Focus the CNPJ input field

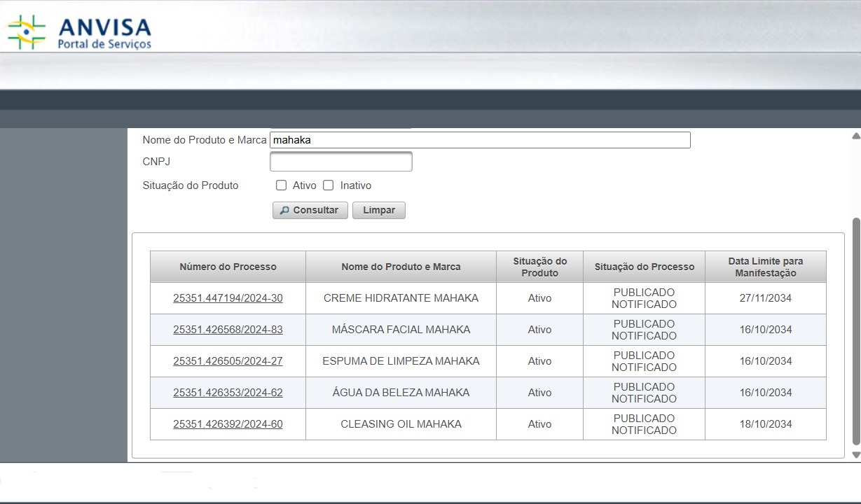(x=340, y=162)
